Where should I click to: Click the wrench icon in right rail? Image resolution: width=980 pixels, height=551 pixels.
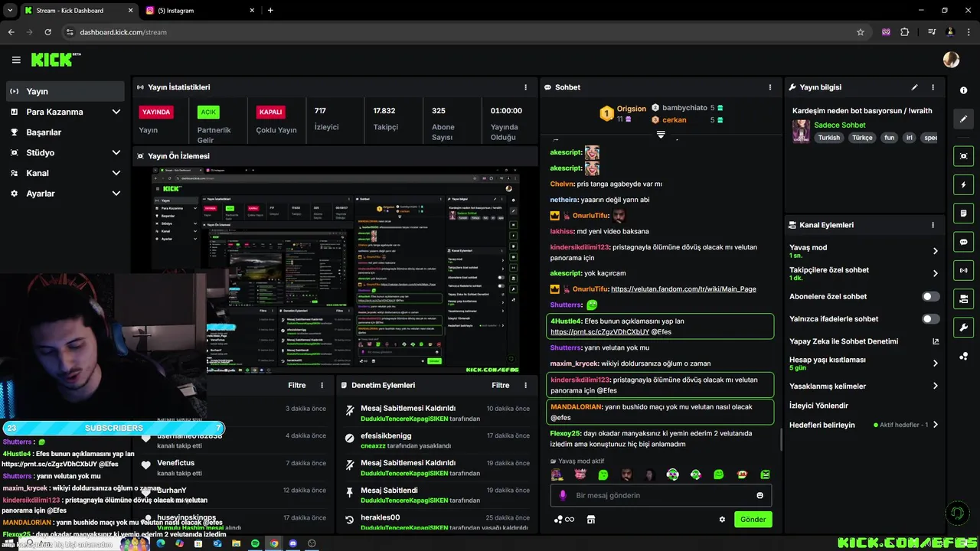click(963, 328)
